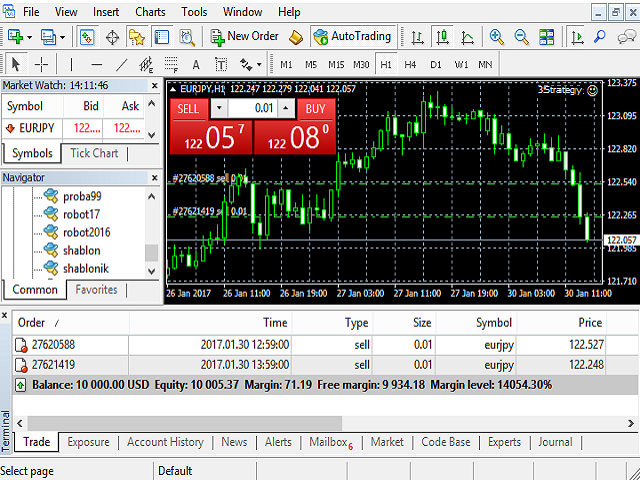Open the Insert menu

click(x=106, y=12)
